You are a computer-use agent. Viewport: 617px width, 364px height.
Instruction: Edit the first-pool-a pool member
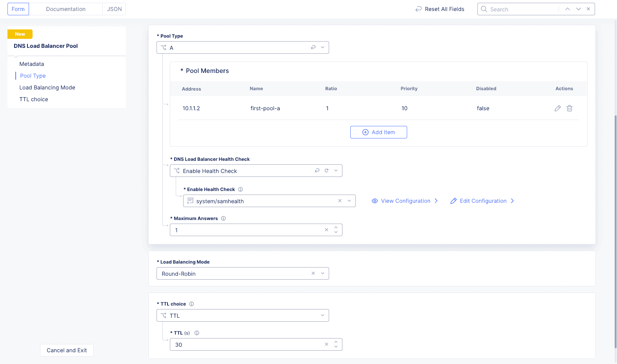(x=557, y=108)
